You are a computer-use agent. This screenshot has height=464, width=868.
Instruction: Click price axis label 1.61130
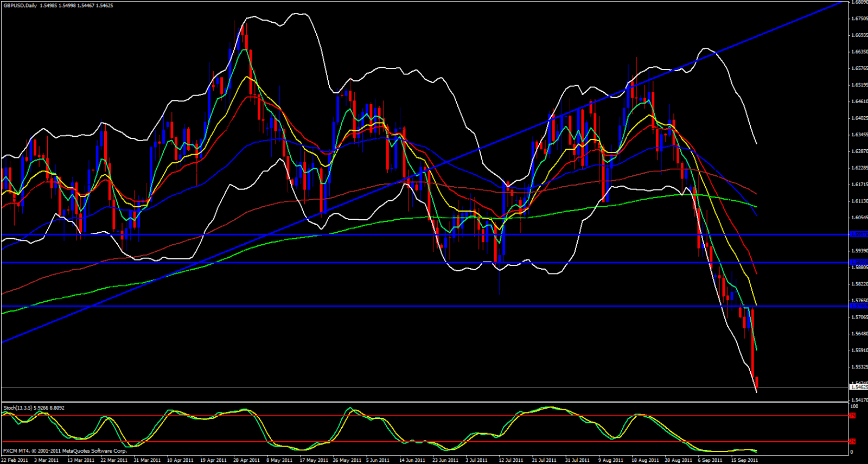click(860, 201)
